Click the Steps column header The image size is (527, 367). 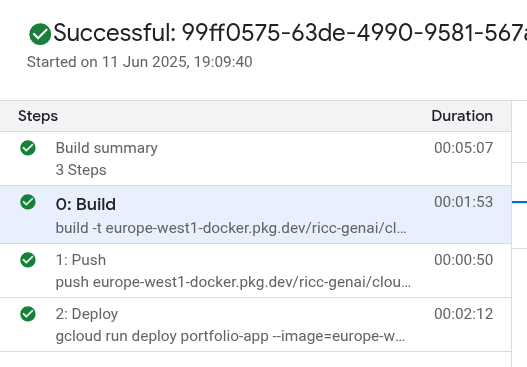[38, 116]
